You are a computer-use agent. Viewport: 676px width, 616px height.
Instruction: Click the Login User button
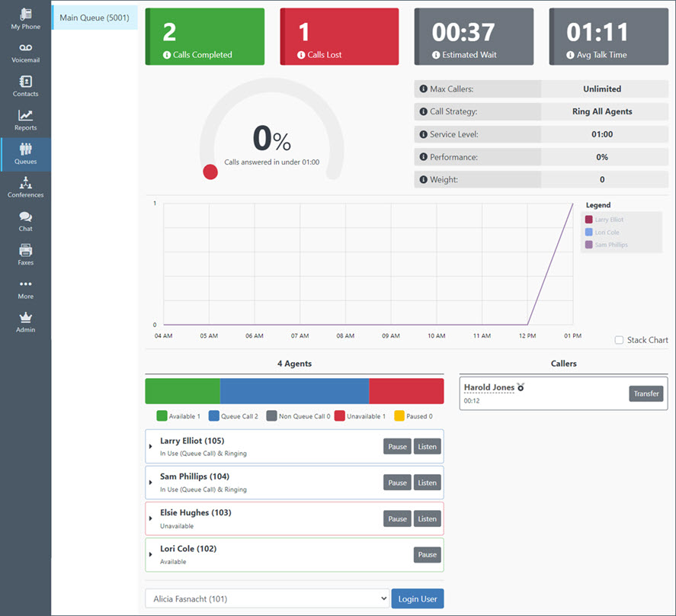[x=418, y=598]
